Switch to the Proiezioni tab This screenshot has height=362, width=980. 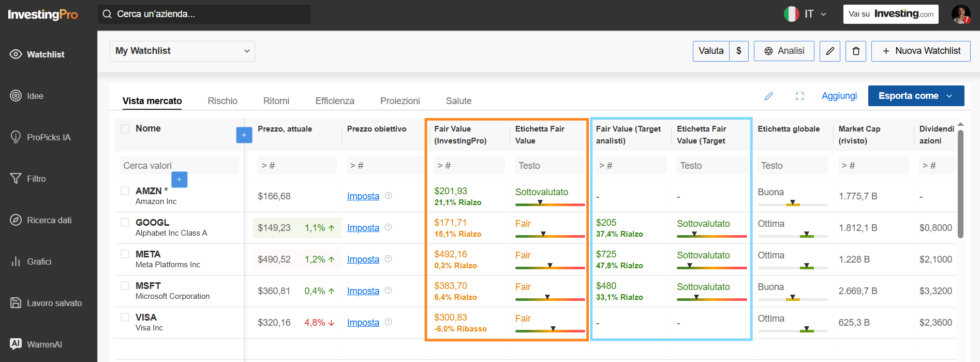pyautogui.click(x=400, y=101)
